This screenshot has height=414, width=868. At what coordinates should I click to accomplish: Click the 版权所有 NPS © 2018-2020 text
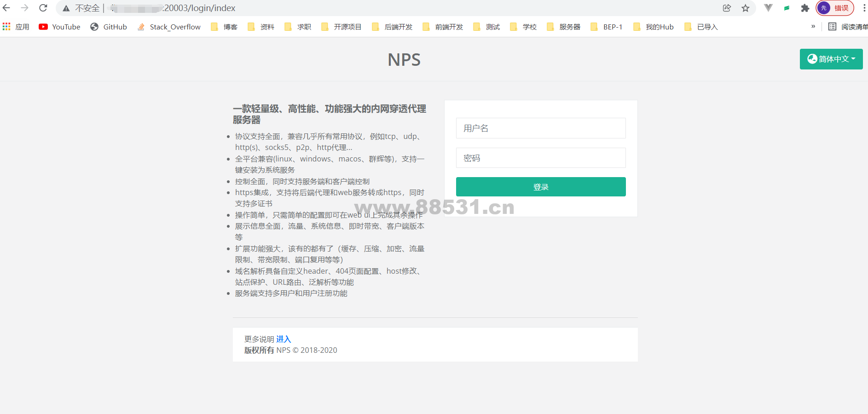coord(290,350)
